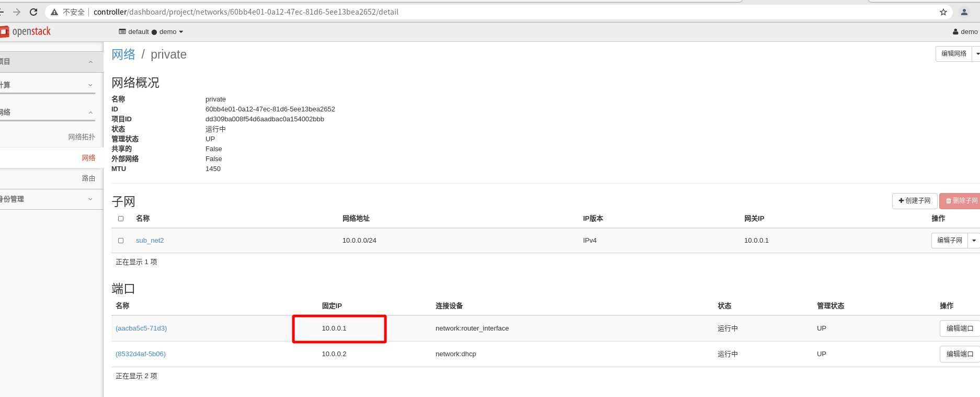
Task: Open the sub_net2 subnet link
Action: coord(150,241)
